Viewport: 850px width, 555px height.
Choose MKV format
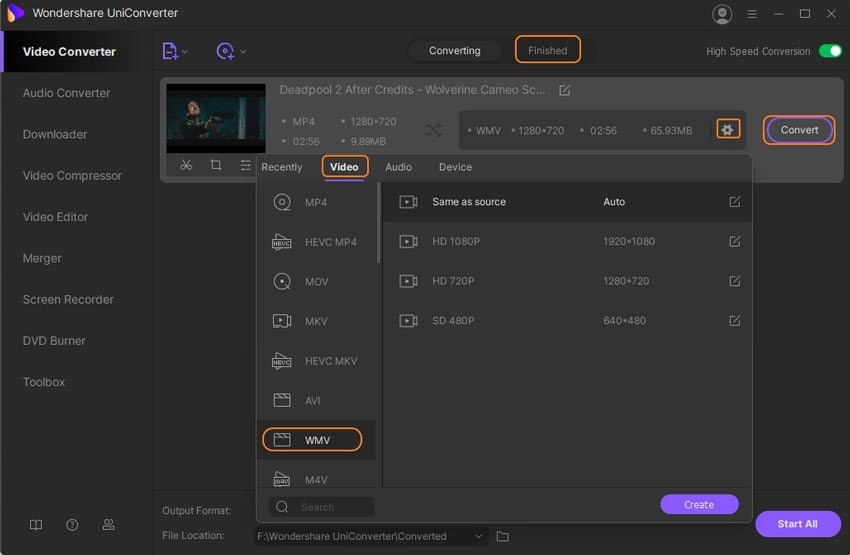tap(317, 321)
